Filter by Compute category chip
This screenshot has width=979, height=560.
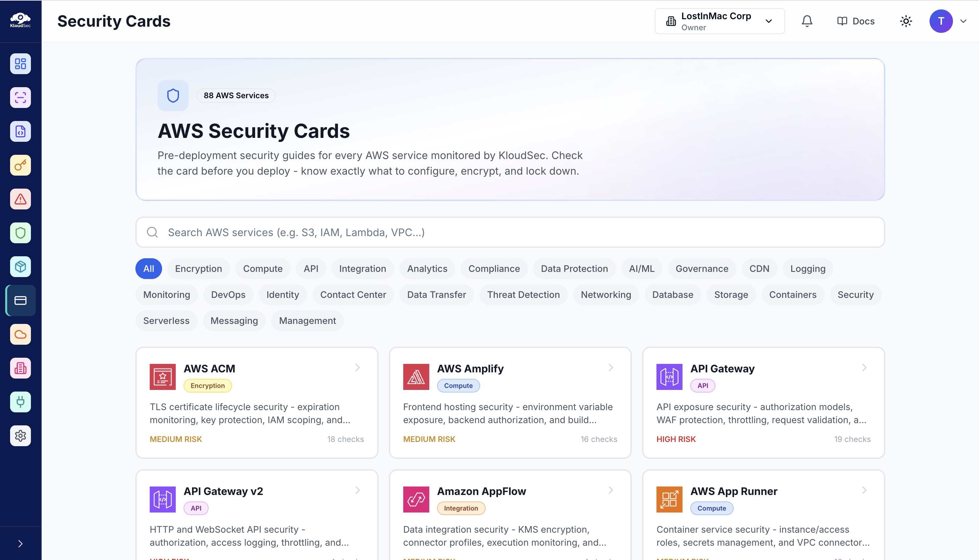click(263, 269)
